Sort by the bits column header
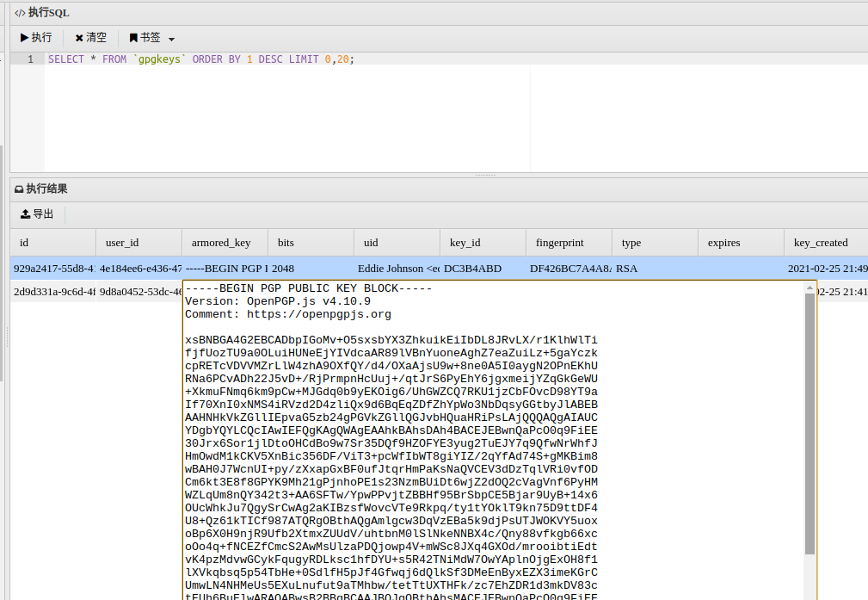 tap(311, 243)
